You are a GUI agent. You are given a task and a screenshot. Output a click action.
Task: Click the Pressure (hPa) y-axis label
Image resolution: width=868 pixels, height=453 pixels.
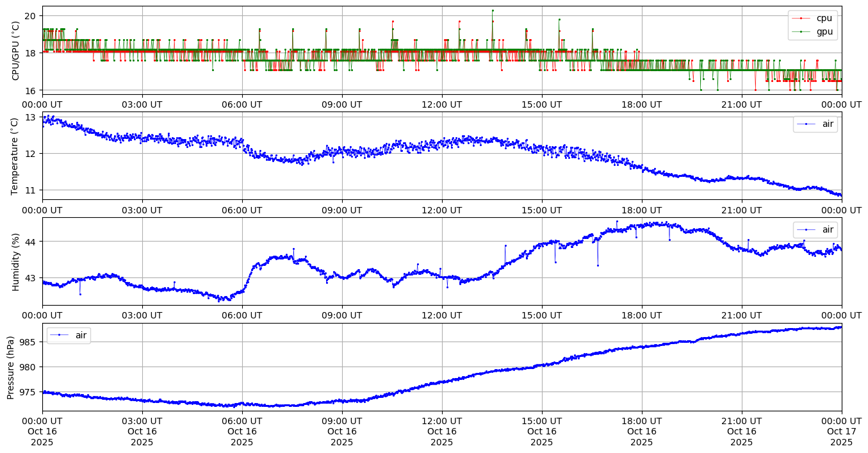click(11, 367)
